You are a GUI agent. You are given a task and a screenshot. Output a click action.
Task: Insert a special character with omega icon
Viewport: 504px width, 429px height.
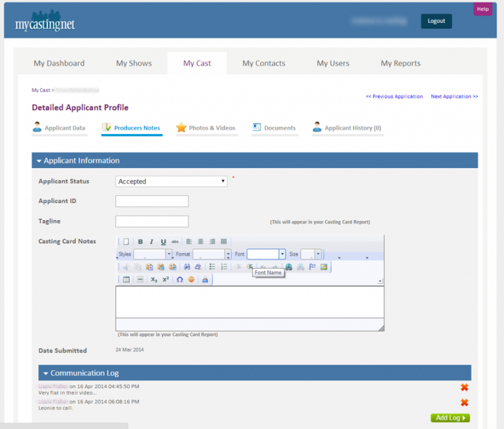coord(180,279)
